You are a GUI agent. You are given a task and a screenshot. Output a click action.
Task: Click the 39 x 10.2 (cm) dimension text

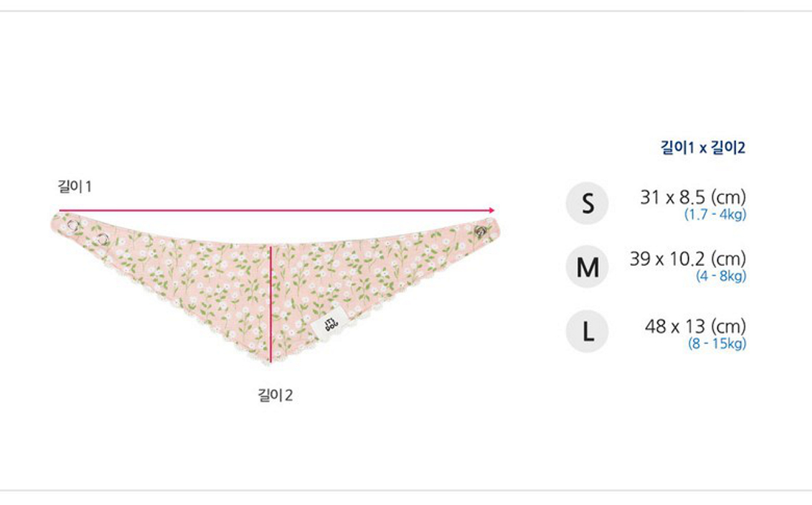tap(688, 258)
